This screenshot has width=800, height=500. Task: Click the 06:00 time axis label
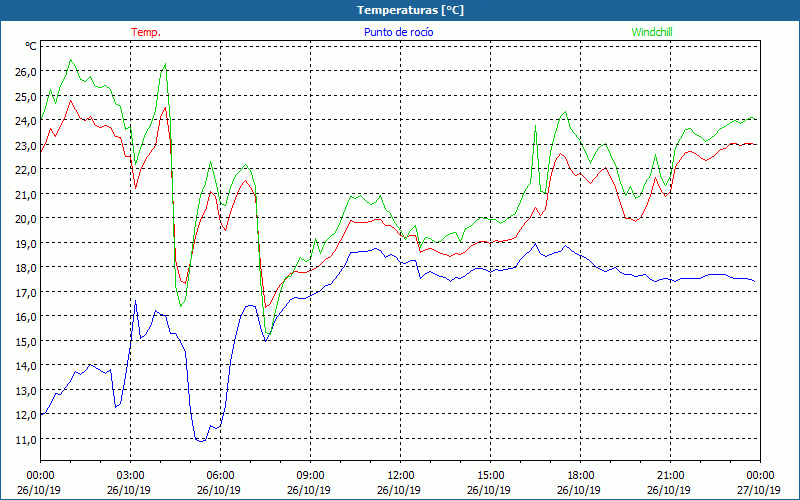tap(220, 476)
